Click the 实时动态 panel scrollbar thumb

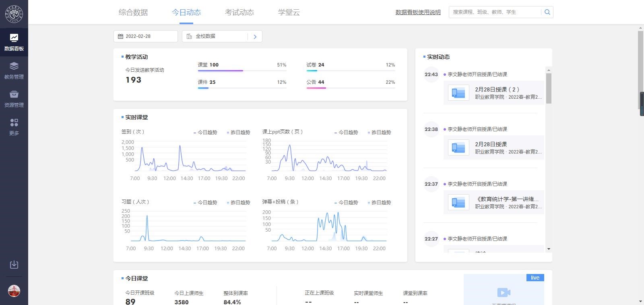[x=549, y=88]
